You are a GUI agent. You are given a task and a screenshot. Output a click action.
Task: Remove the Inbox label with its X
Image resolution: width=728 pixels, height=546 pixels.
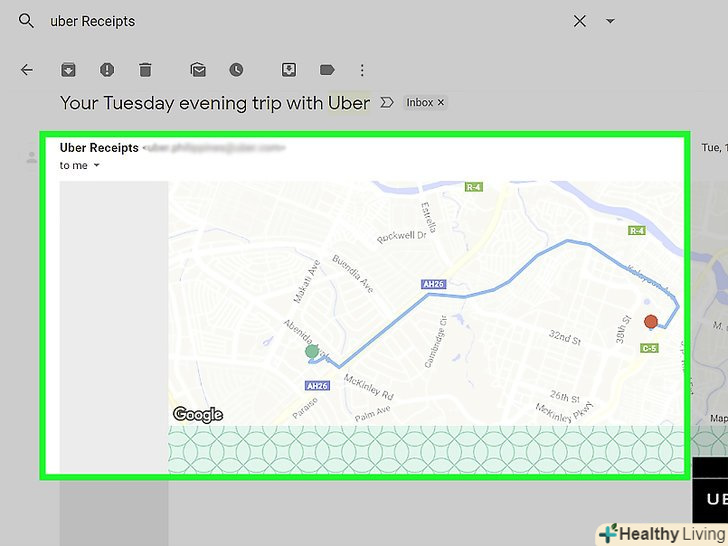[x=441, y=103]
